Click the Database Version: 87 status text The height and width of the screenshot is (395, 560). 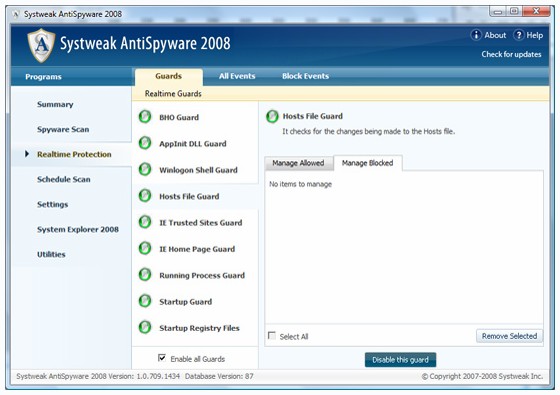tap(219, 376)
